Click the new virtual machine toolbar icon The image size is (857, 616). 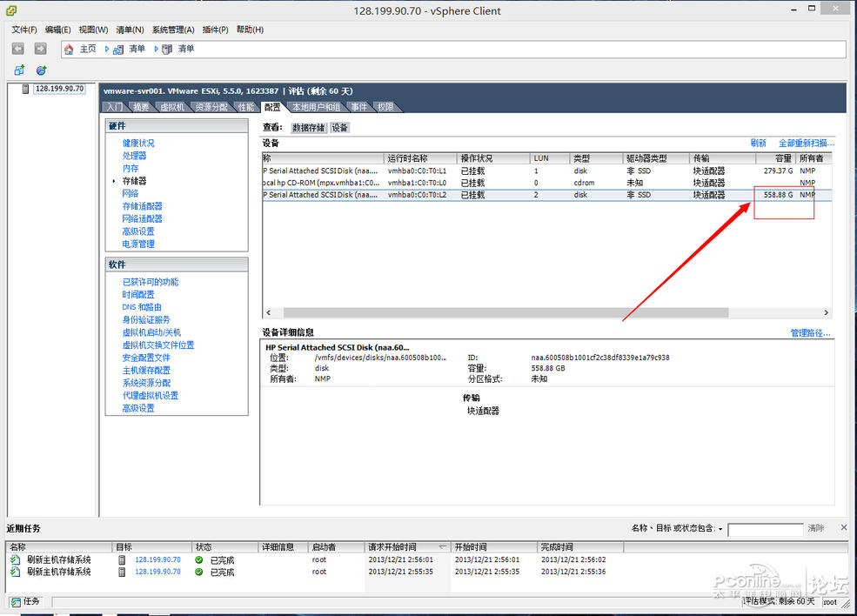coord(19,70)
